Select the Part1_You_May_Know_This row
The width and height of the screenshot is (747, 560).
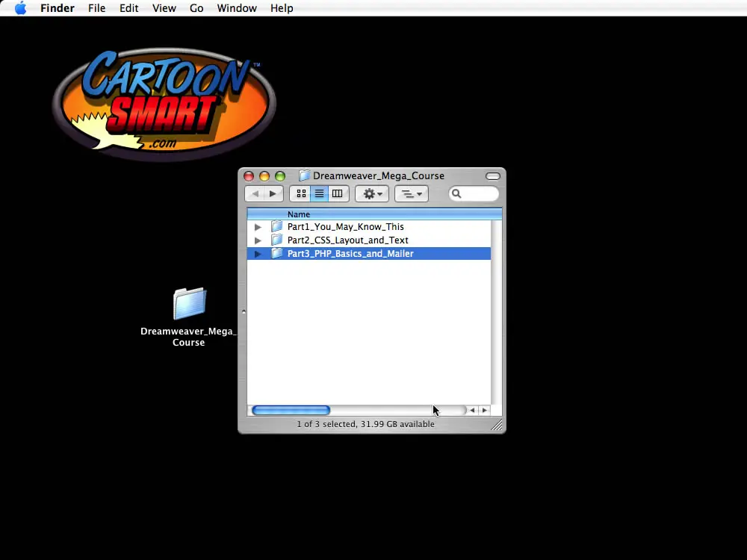pos(369,227)
